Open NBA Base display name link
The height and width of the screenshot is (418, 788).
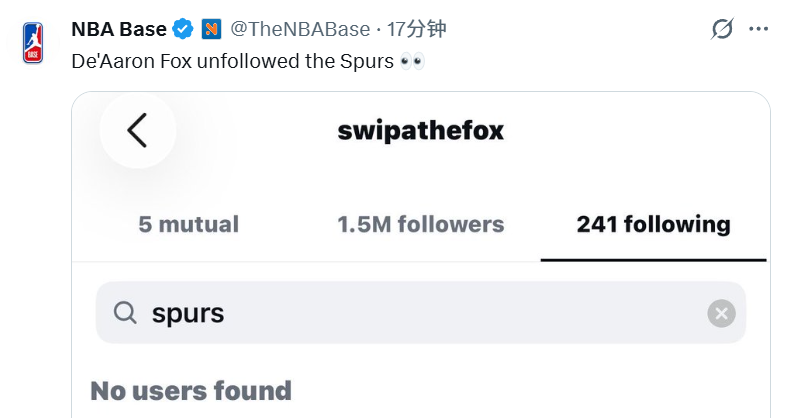(119, 29)
